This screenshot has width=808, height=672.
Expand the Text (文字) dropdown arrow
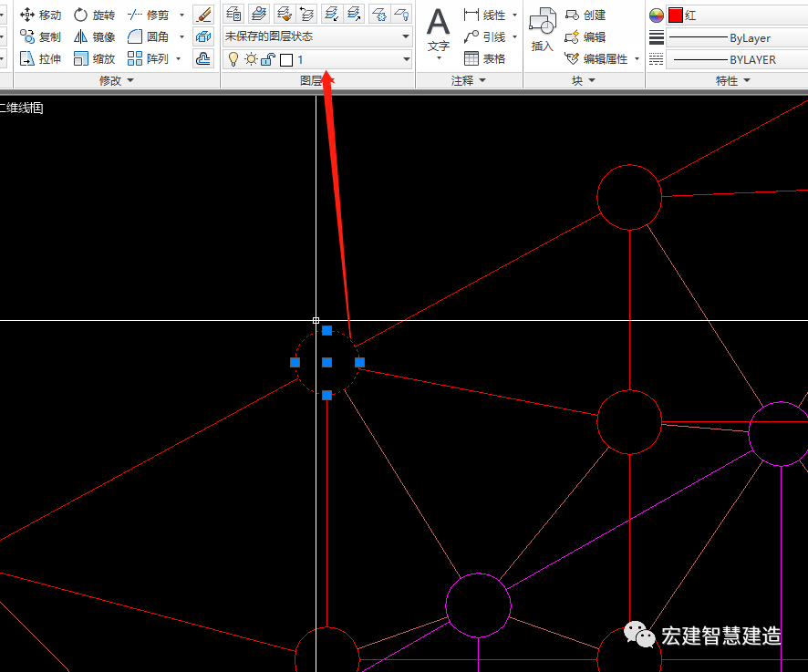click(x=439, y=57)
